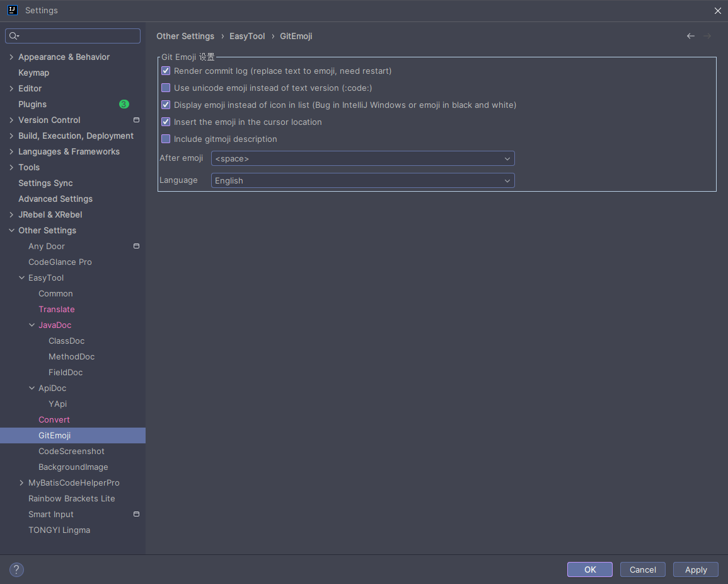Click the Version Control project-level icon
The image size is (728, 584).
pyautogui.click(x=137, y=120)
